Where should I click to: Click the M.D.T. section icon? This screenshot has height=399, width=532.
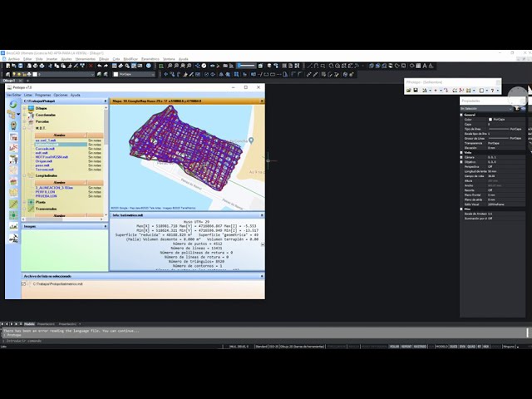[30, 128]
